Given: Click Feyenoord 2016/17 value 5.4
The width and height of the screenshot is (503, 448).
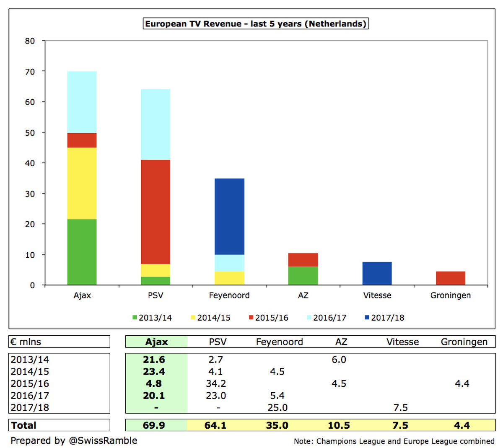Looking at the screenshot, I should (277, 396).
